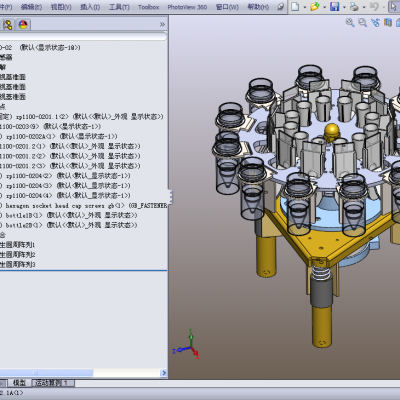Image resolution: width=400 pixels, height=400 pixels.
Task: Open the 帮助(H) menu
Action: pyautogui.click(x=258, y=7)
